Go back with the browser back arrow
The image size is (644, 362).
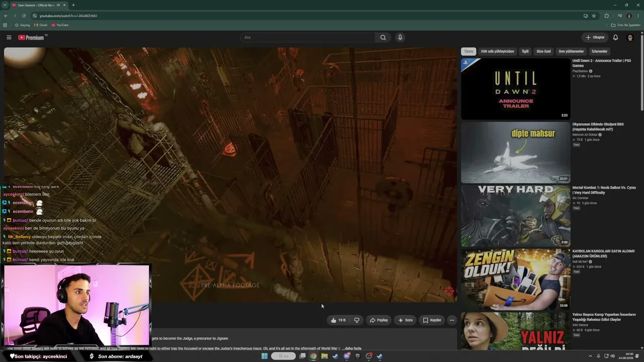point(6,16)
